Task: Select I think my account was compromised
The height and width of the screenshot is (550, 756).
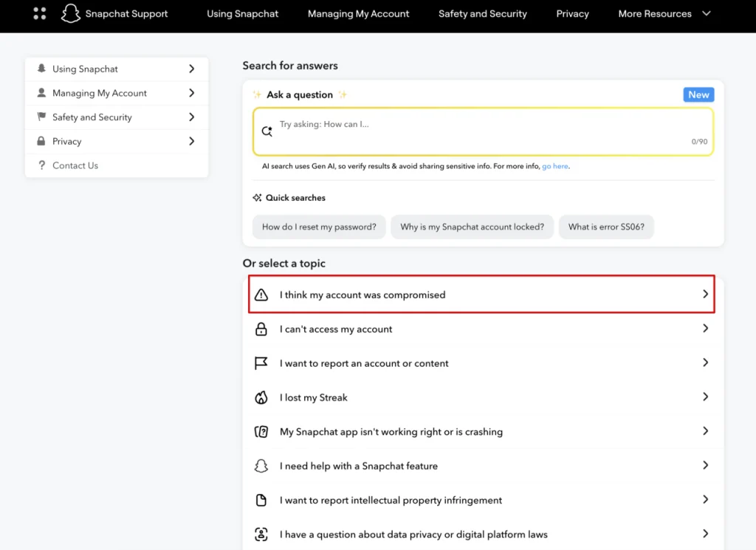Action: tap(481, 294)
